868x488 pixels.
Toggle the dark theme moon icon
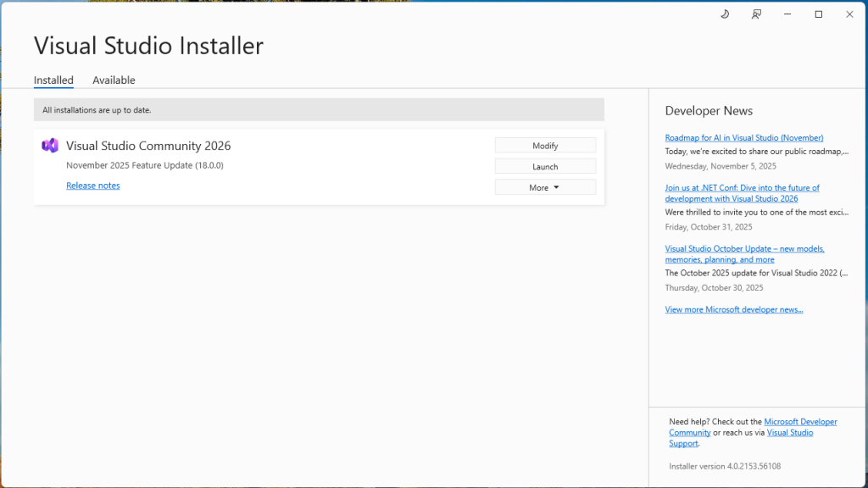[725, 14]
